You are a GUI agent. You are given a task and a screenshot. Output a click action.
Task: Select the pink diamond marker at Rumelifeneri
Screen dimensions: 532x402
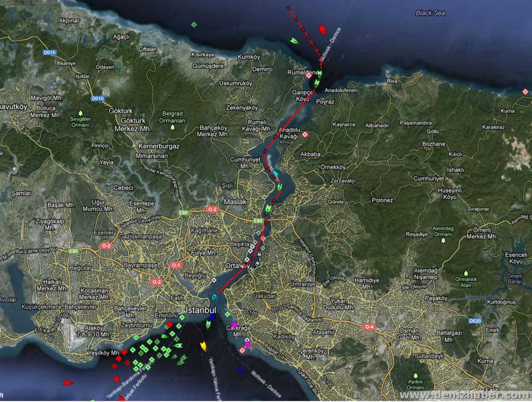pyautogui.click(x=309, y=75)
